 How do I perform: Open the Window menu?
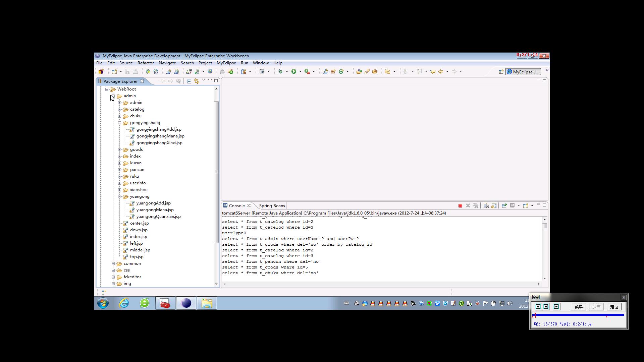261,63
